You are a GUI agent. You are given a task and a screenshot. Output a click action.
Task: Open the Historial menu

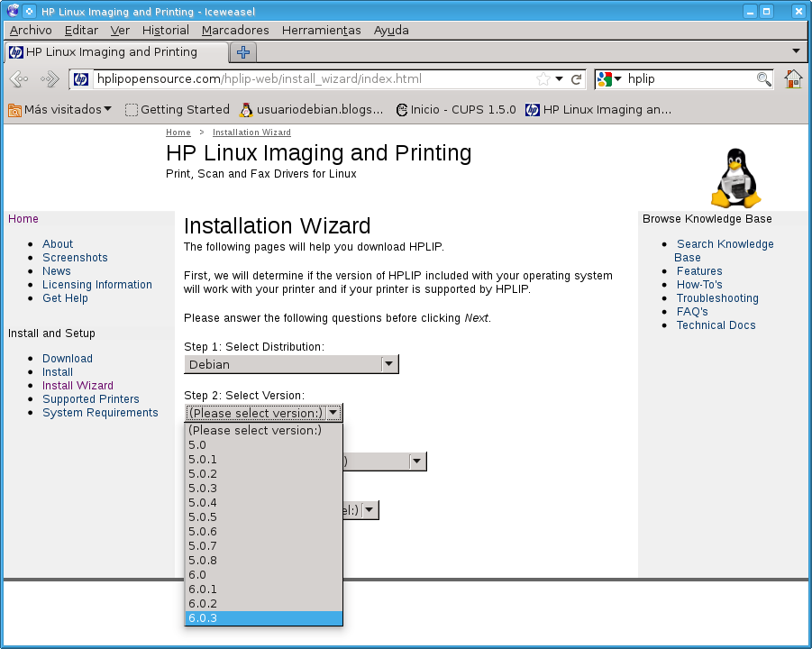[x=166, y=30]
